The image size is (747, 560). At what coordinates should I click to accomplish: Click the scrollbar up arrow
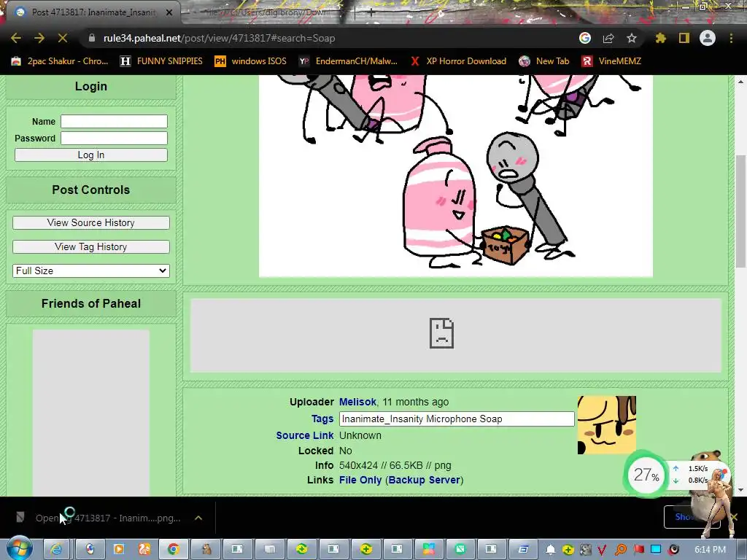(740, 82)
